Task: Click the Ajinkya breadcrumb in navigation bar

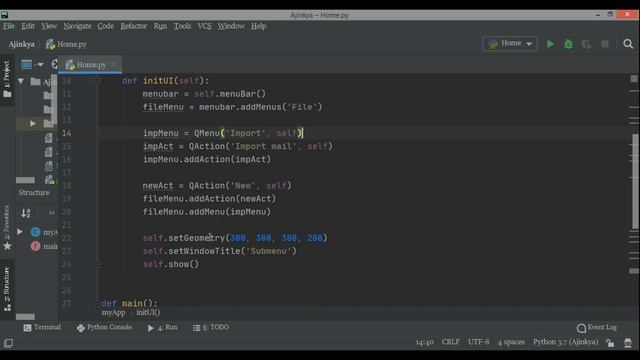Action: tap(21, 44)
